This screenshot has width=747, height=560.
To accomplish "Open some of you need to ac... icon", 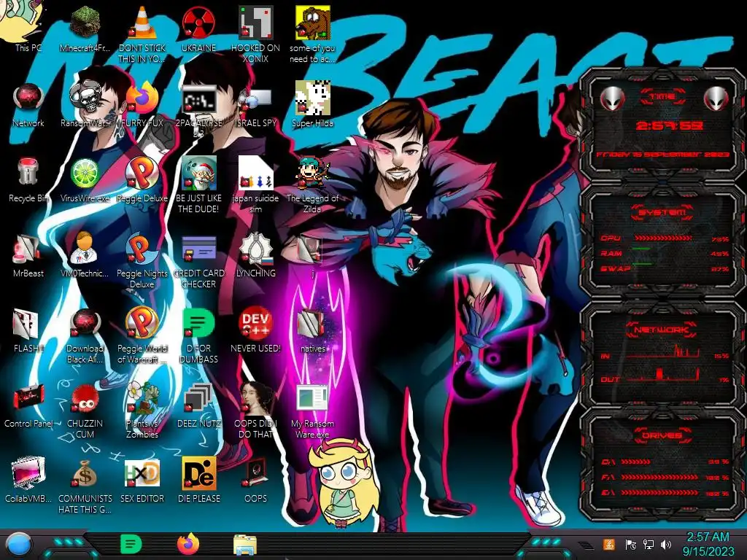I will click(312, 23).
